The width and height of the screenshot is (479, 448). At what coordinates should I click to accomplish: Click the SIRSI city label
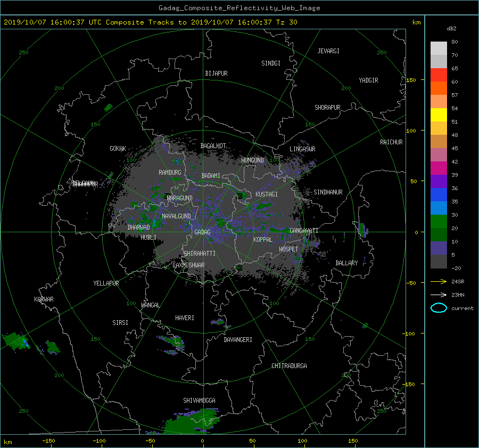click(x=120, y=323)
